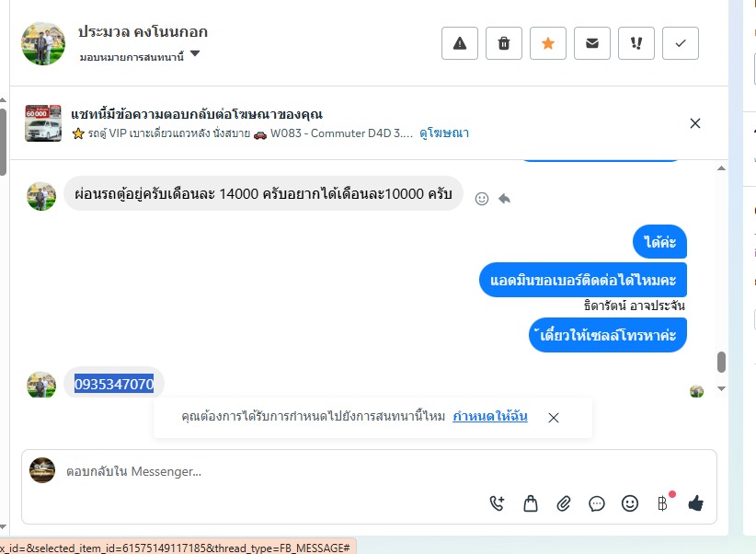Click the highlighted phone number 0935347070

114,384
